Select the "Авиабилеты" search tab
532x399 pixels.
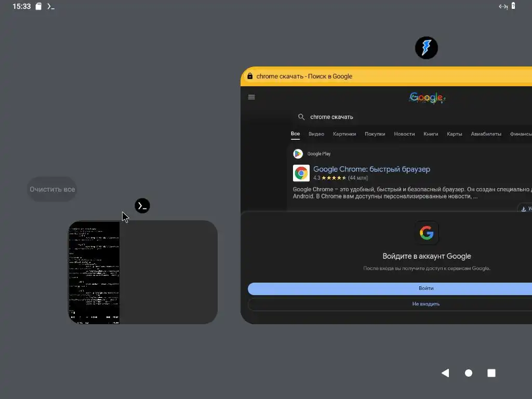coord(486,134)
